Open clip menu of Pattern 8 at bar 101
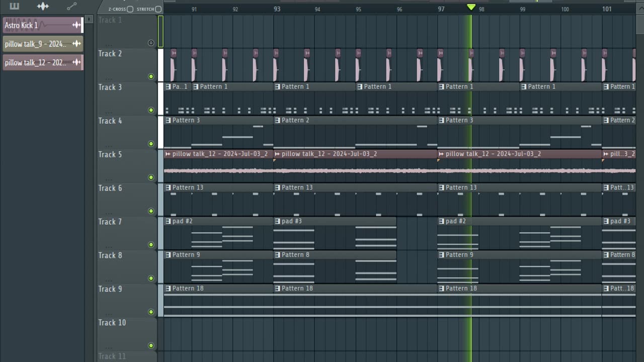 point(606,255)
